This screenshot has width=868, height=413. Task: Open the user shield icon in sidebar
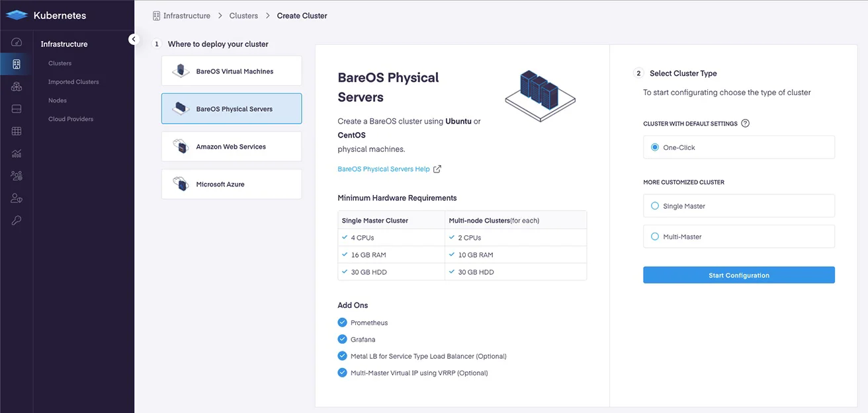(x=17, y=198)
